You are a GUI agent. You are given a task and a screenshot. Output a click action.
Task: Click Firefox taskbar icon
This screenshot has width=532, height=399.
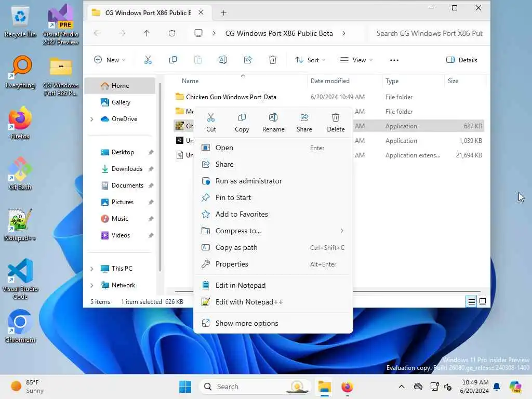tap(347, 387)
